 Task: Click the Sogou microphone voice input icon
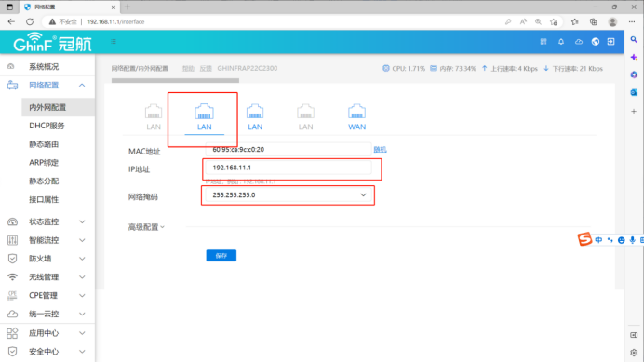(x=633, y=240)
